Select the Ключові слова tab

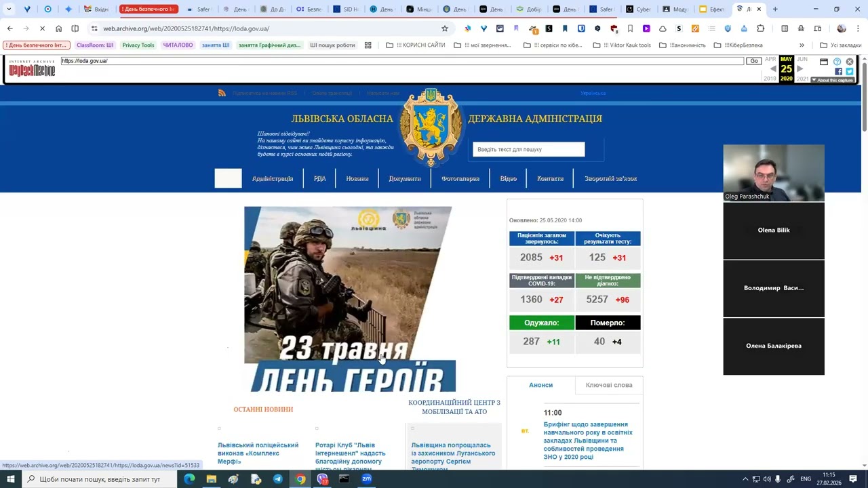(609, 385)
